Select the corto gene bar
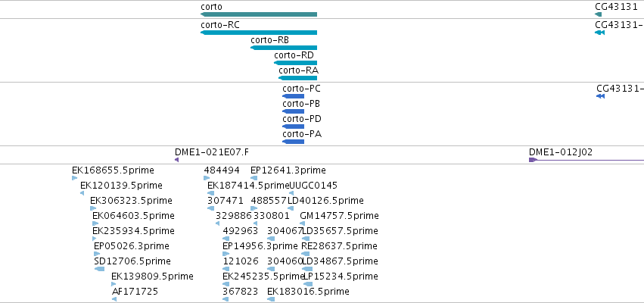Screen dimensions: 644x303 259,14
